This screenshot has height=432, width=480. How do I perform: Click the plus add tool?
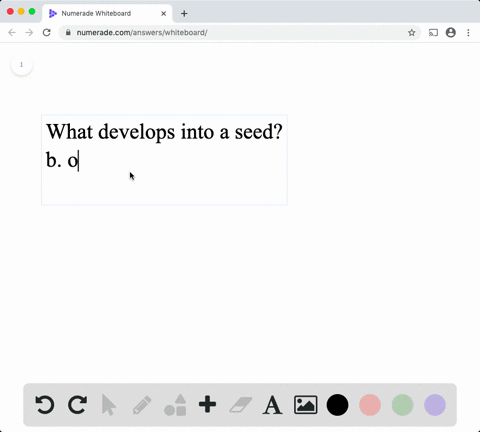[207, 404]
